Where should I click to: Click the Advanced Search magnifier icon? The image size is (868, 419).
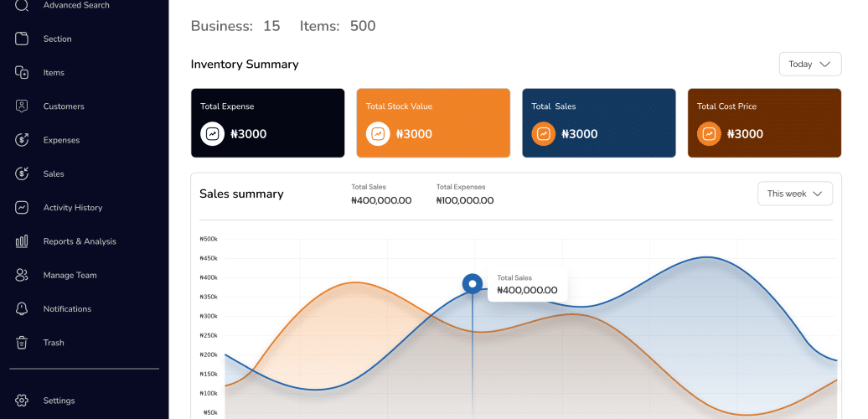pos(23,5)
